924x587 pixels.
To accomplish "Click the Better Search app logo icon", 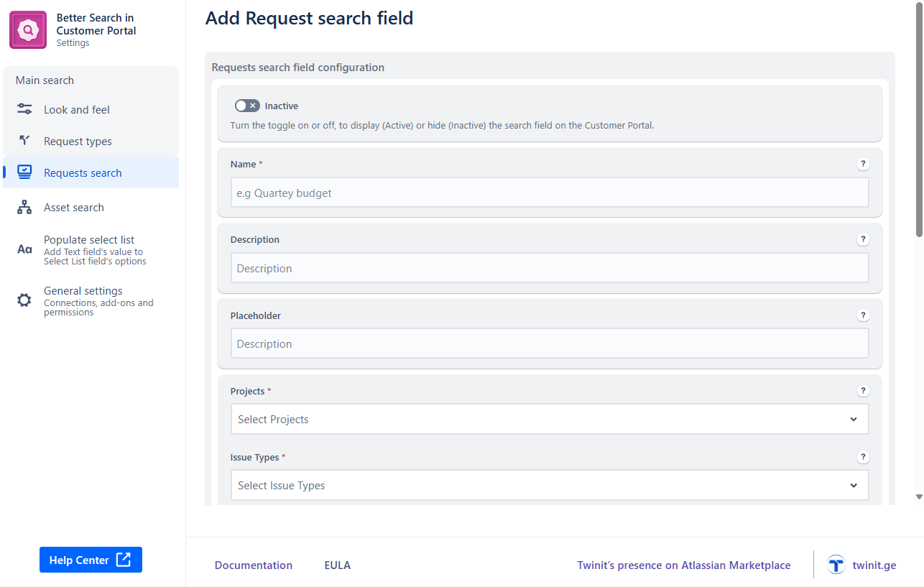I will 28,30.
